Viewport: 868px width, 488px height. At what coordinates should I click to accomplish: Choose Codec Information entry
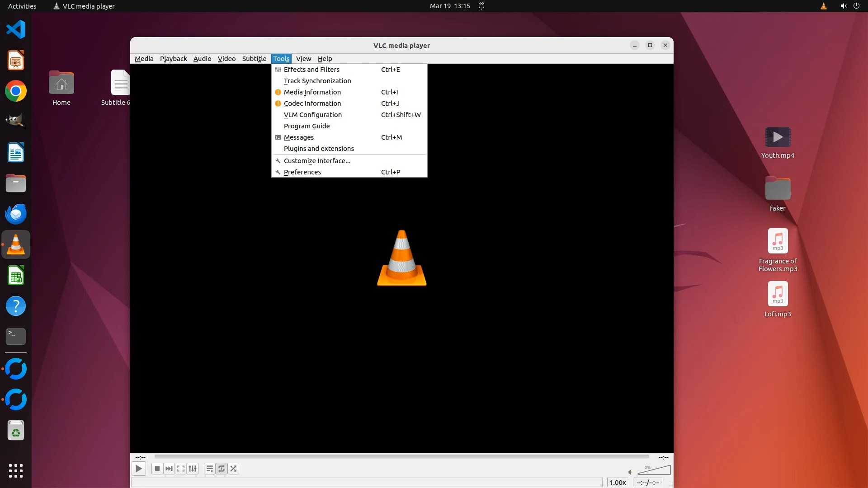click(312, 103)
